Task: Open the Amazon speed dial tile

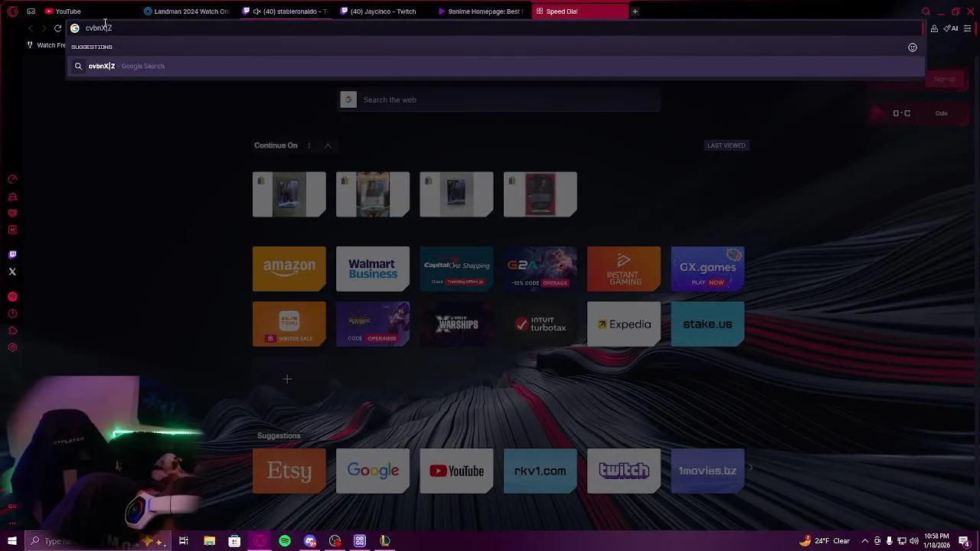Action: [x=289, y=269]
